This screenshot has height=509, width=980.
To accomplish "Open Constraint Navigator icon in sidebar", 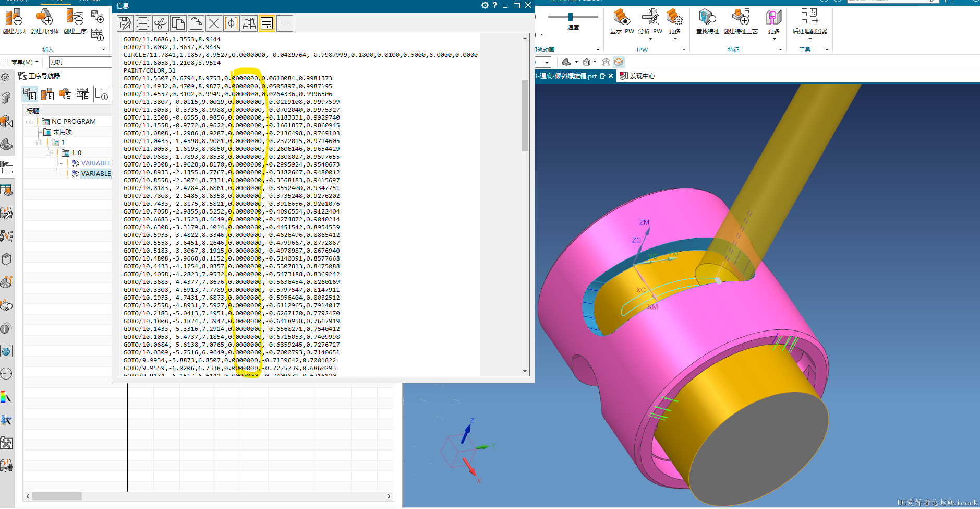I will (x=6, y=122).
